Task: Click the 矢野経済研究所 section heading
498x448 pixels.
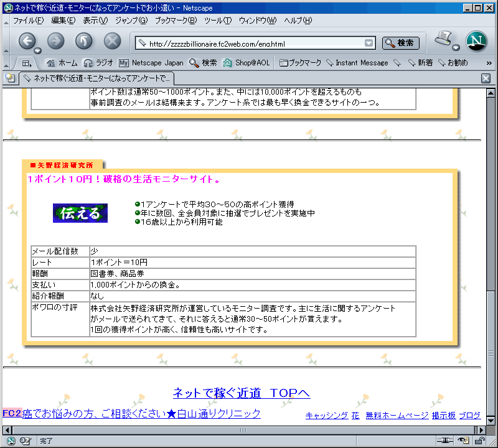Action: [62, 165]
